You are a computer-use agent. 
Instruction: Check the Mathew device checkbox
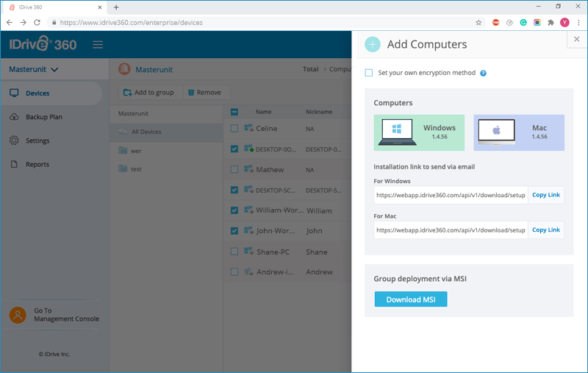pos(234,170)
